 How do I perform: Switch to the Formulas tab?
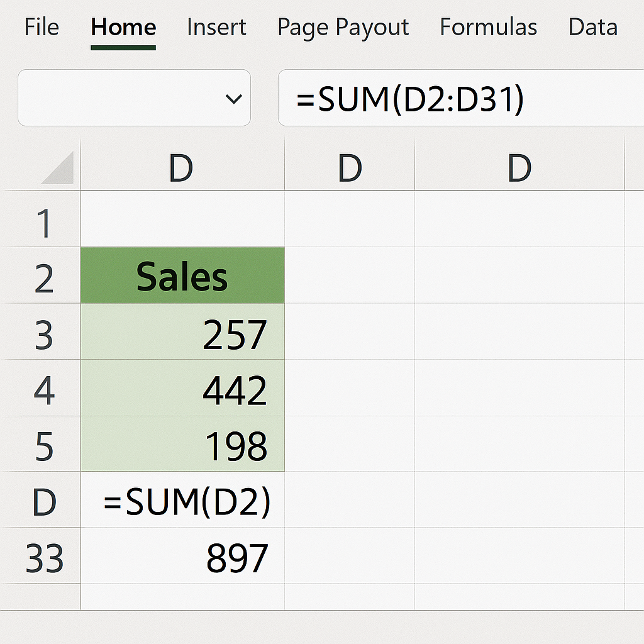(488, 27)
